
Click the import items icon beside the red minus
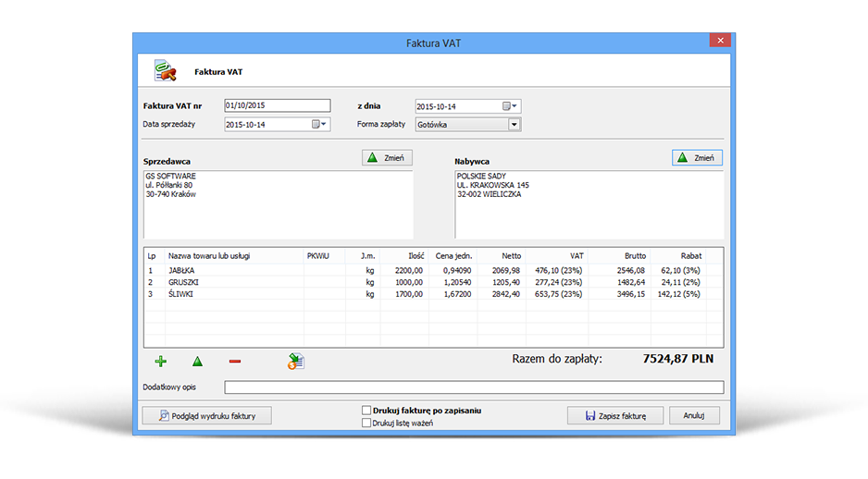[295, 362]
